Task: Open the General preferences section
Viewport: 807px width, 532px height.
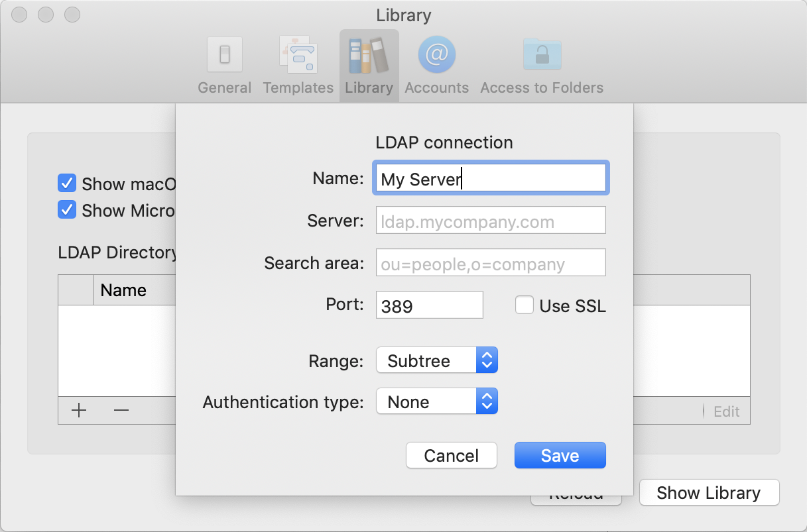Action: coord(224,64)
